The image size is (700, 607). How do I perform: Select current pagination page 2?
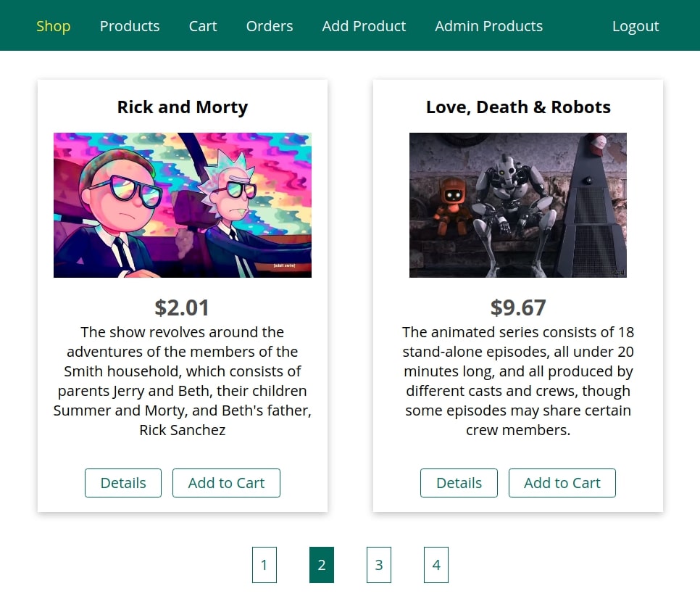pos(322,565)
